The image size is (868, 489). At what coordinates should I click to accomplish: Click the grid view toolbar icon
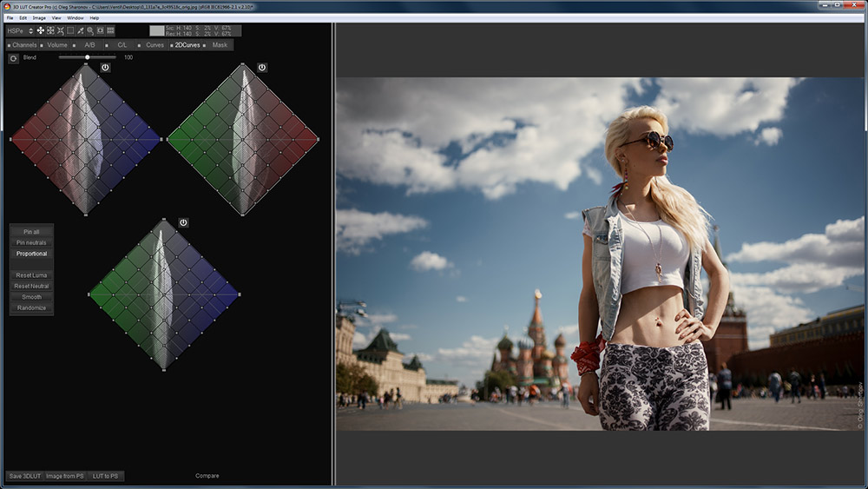[x=110, y=30]
